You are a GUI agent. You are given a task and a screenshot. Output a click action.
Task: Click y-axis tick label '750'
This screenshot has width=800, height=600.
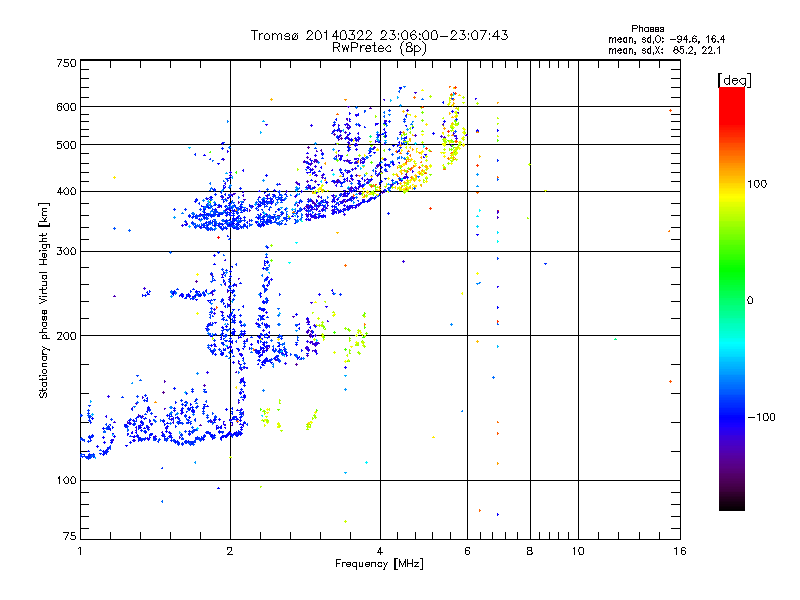66,63
